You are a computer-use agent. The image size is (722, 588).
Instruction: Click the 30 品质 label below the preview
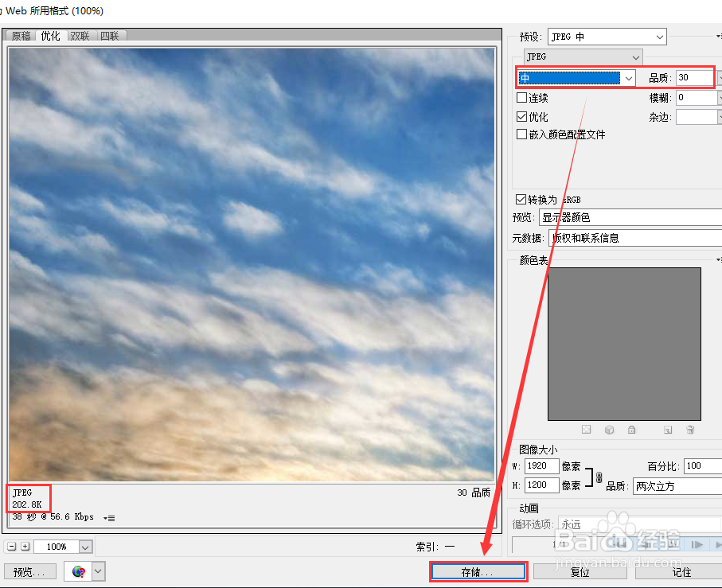pyautogui.click(x=474, y=493)
